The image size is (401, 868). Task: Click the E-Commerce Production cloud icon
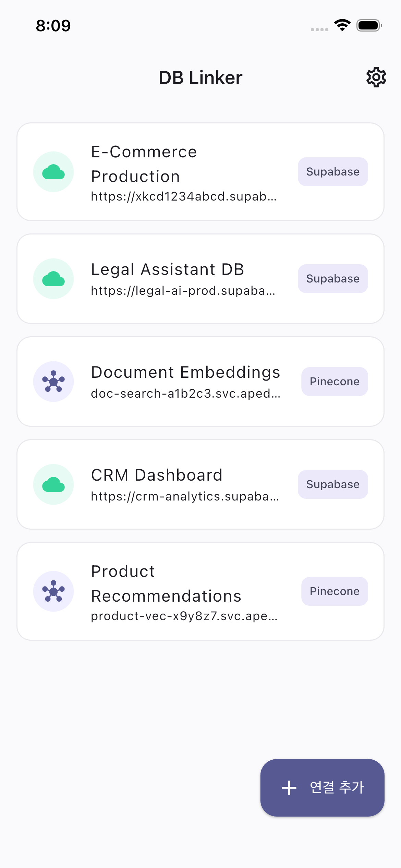(53, 172)
